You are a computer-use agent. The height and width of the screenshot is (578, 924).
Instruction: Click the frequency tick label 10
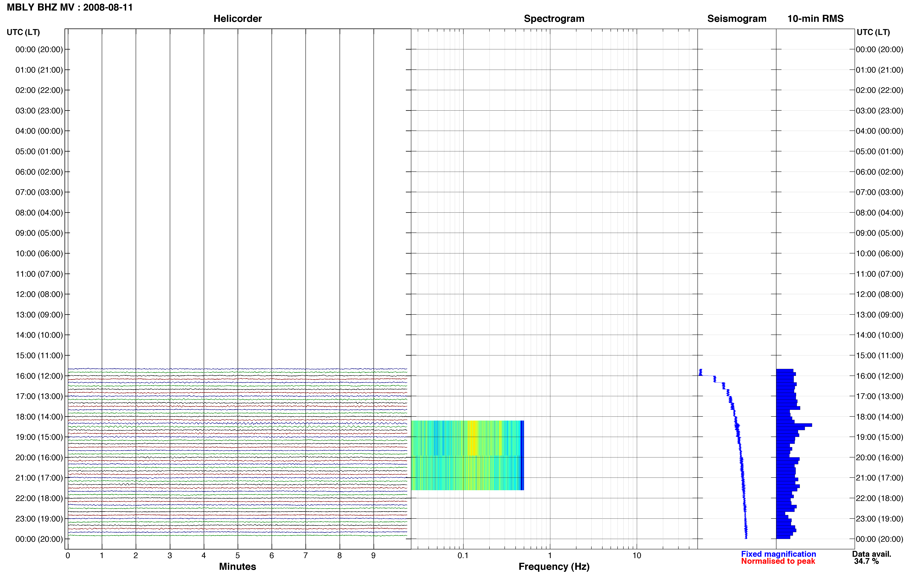tap(636, 555)
